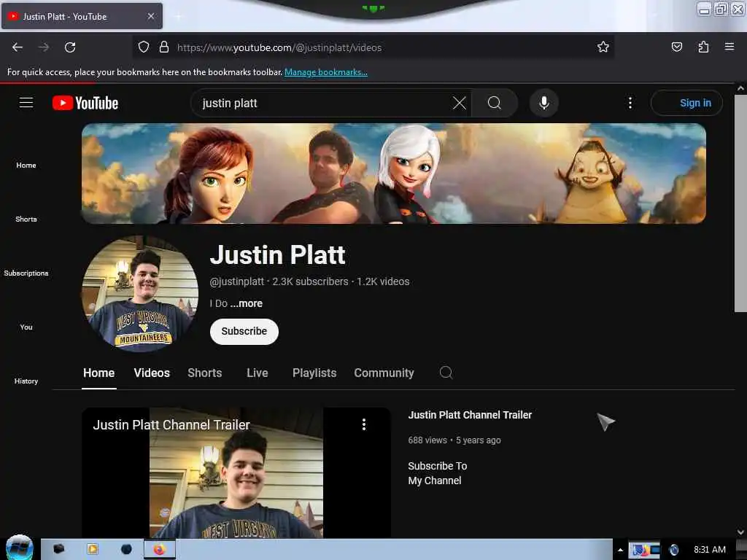747x560 pixels.
Task: Search within channel magnifier icon
Action: coord(446,373)
